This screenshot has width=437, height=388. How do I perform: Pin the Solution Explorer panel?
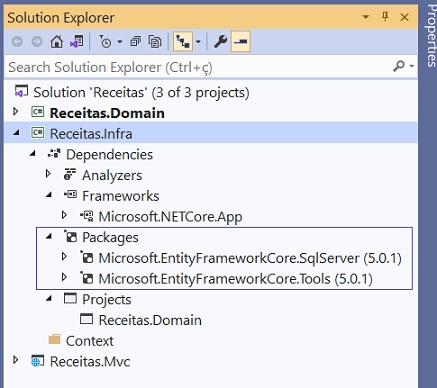[385, 17]
